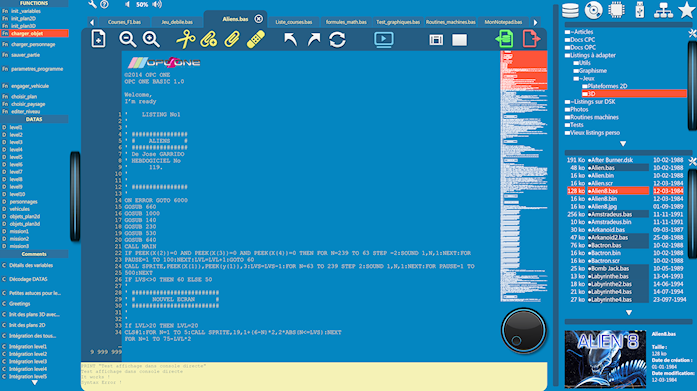
Task: Switch to the Liste_courses.bas tab
Action: [294, 22]
